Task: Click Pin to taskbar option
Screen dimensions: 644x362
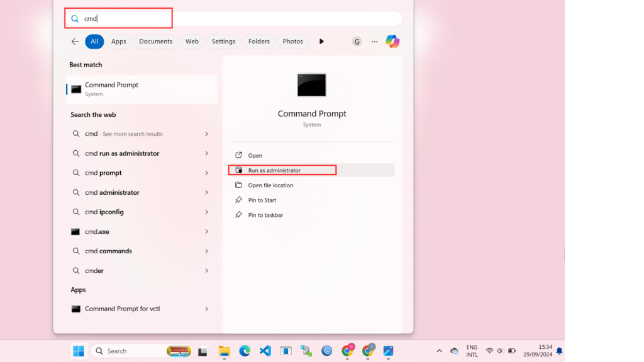Action: coord(265,215)
